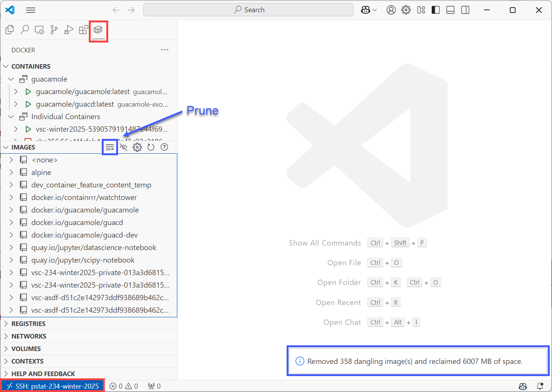Screen dimensions: 552x392
Task: Open the Extensions view icon
Action: pos(84,30)
